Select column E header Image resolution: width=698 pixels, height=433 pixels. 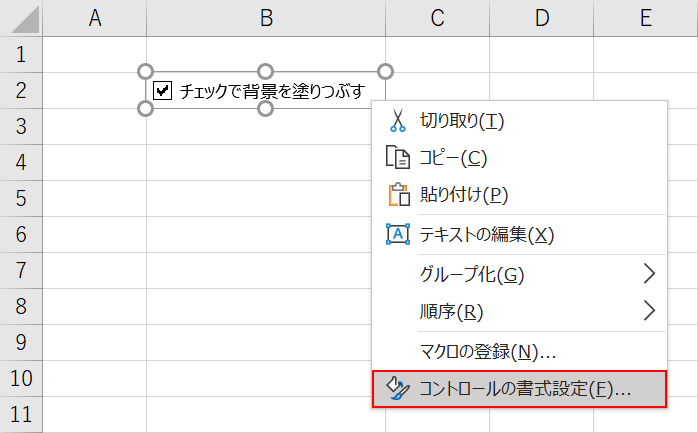pos(645,18)
